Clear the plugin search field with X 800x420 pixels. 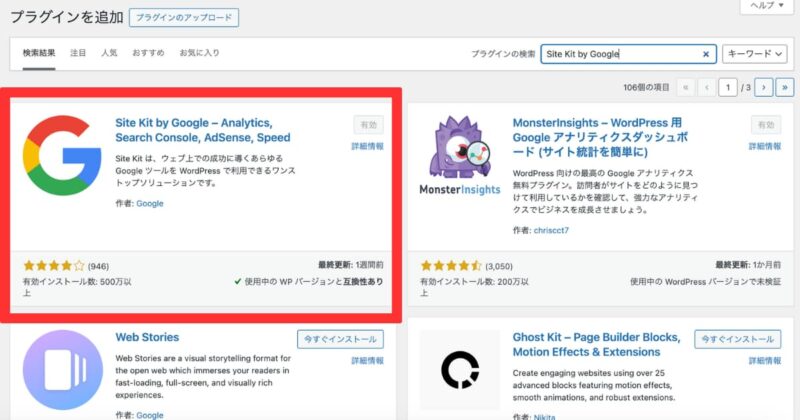pos(706,54)
